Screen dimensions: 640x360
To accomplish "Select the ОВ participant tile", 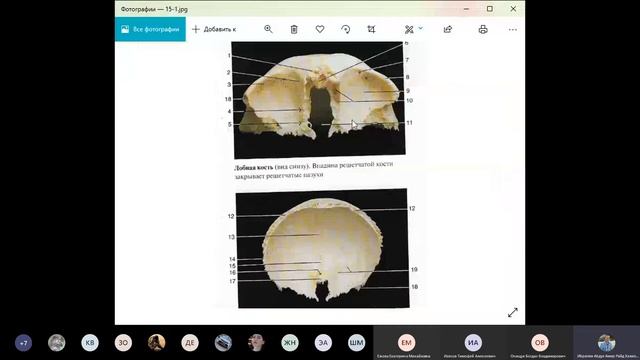I will (x=540, y=343).
